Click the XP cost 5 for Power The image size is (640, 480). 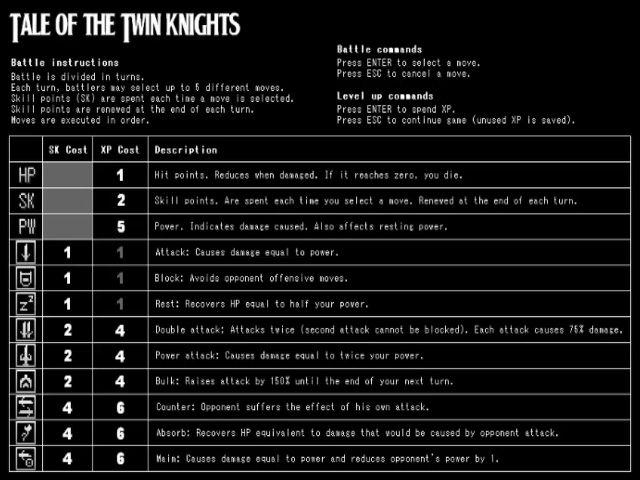(120, 226)
